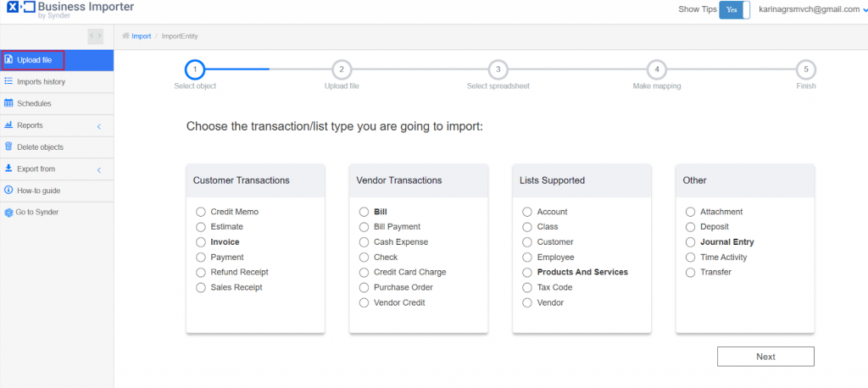This screenshot has height=388, width=868.
Task: Click the Schedules calendar icon
Action: (x=8, y=103)
